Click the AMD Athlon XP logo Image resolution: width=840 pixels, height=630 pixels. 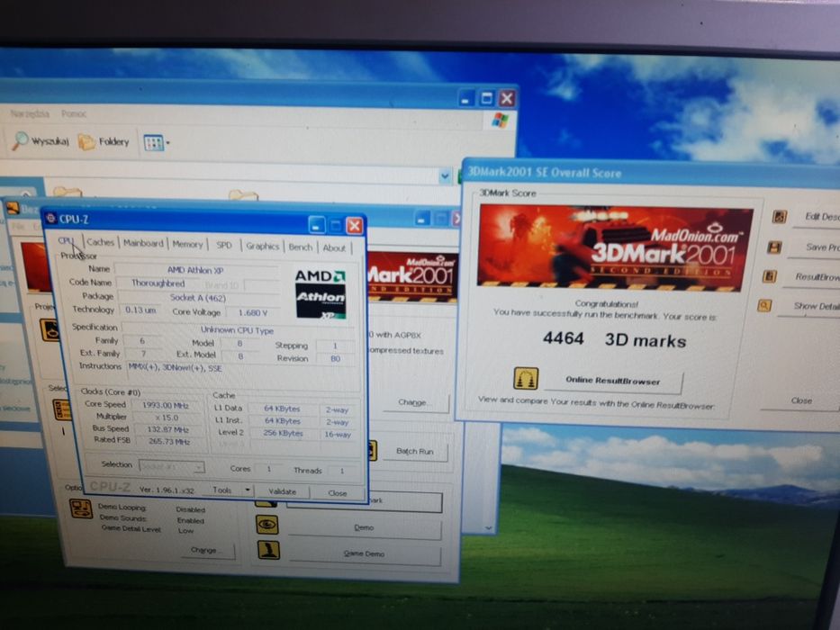coord(321,294)
